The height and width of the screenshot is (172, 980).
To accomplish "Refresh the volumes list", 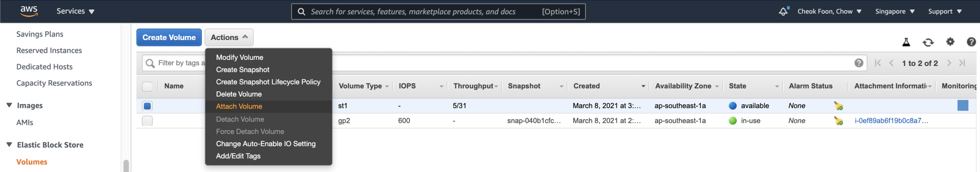I will (928, 42).
